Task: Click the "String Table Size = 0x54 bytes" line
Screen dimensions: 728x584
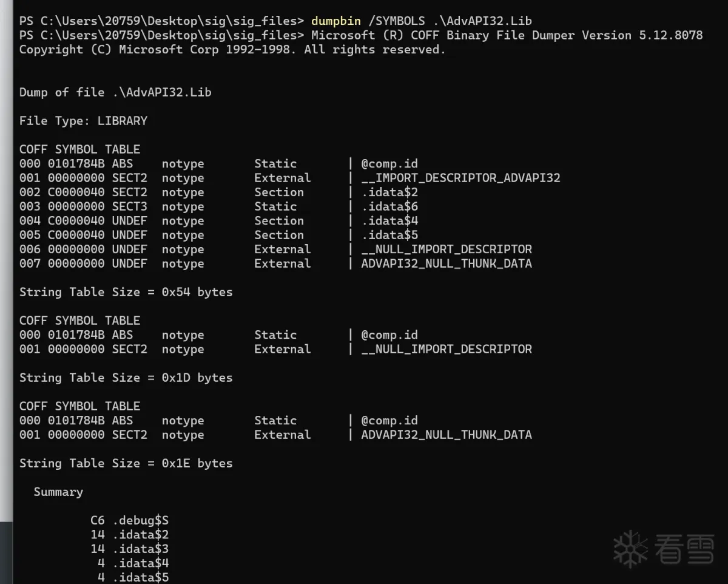Action: point(126,292)
